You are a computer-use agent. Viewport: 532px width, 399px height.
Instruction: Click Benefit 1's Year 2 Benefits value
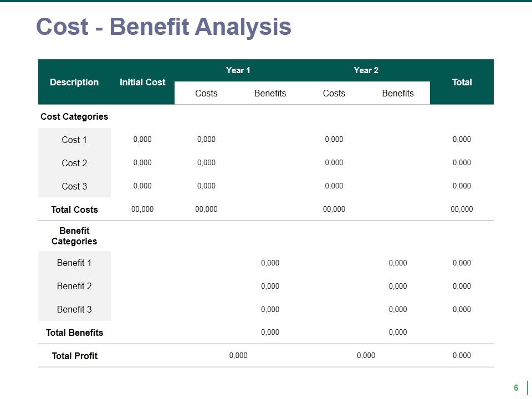click(398, 263)
